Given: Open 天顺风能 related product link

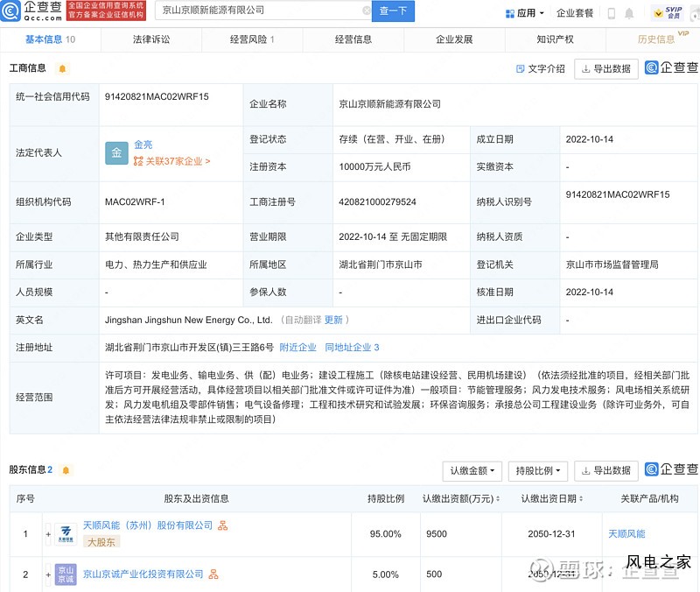Looking at the screenshot, I should tap(626, 534).
